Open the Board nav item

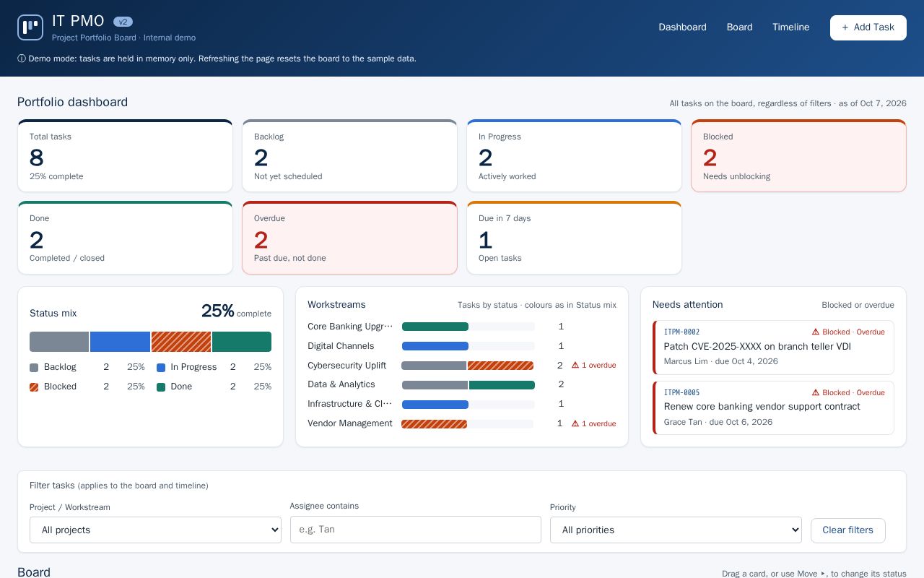tap(739, 27)
